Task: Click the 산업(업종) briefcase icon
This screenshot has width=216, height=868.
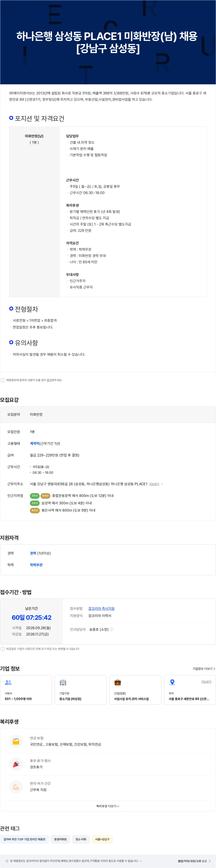Action: point(118,682)
